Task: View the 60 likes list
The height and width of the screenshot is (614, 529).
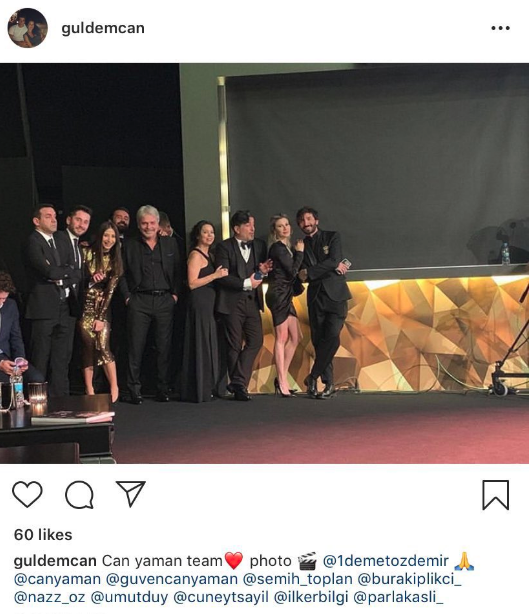Action: pos(43,535)
